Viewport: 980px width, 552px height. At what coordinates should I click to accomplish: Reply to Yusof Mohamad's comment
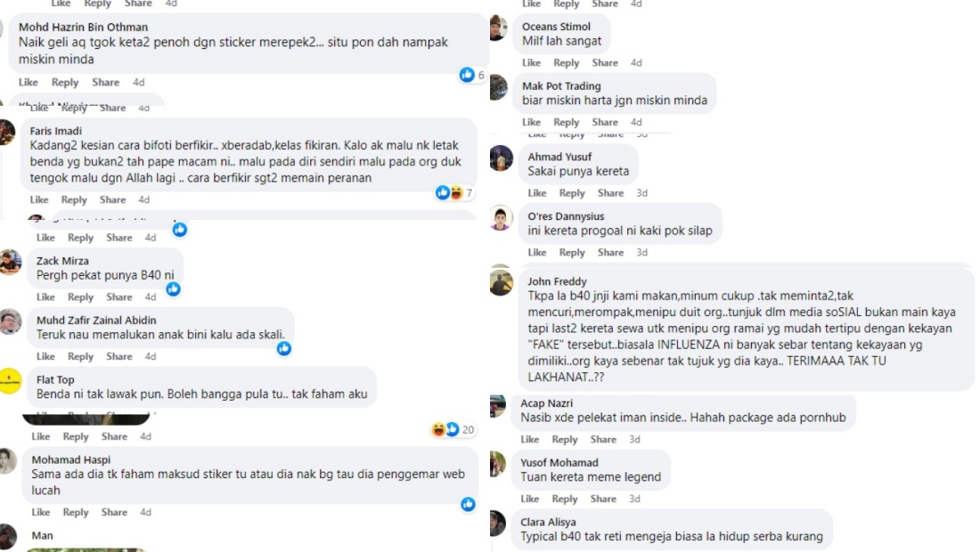coord(564,499)
